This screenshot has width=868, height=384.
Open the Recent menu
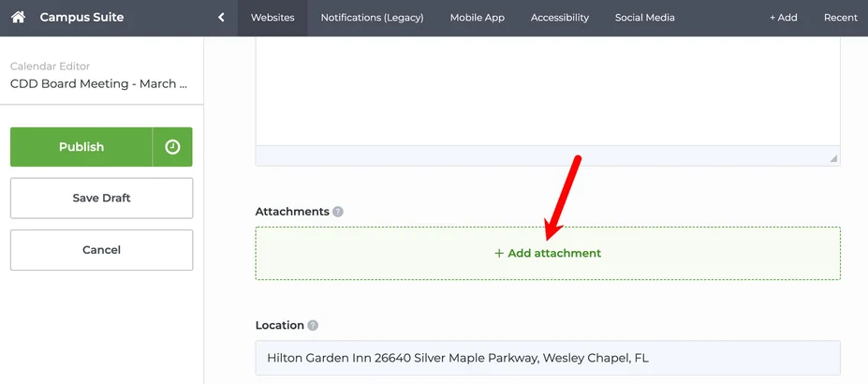(840, 18)
